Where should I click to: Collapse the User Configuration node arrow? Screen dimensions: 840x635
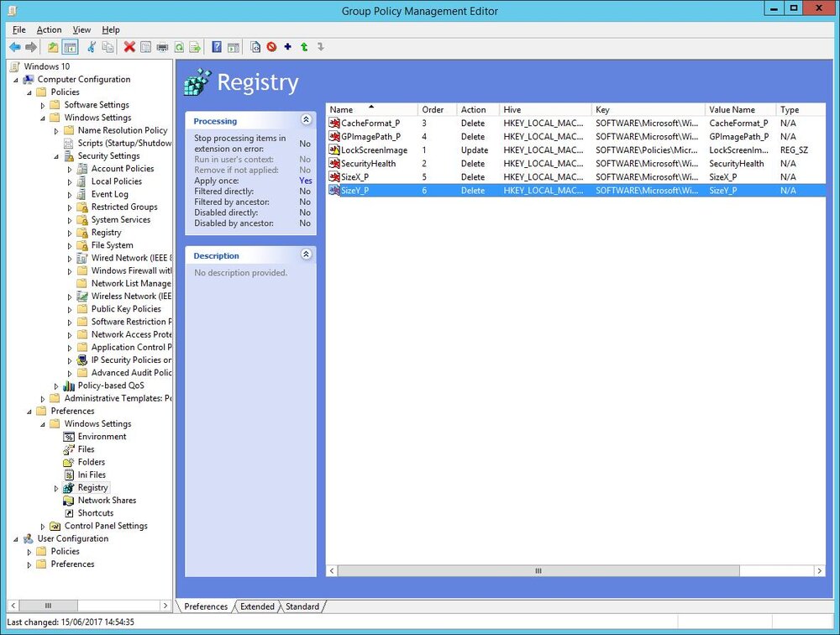pos(16,539)
